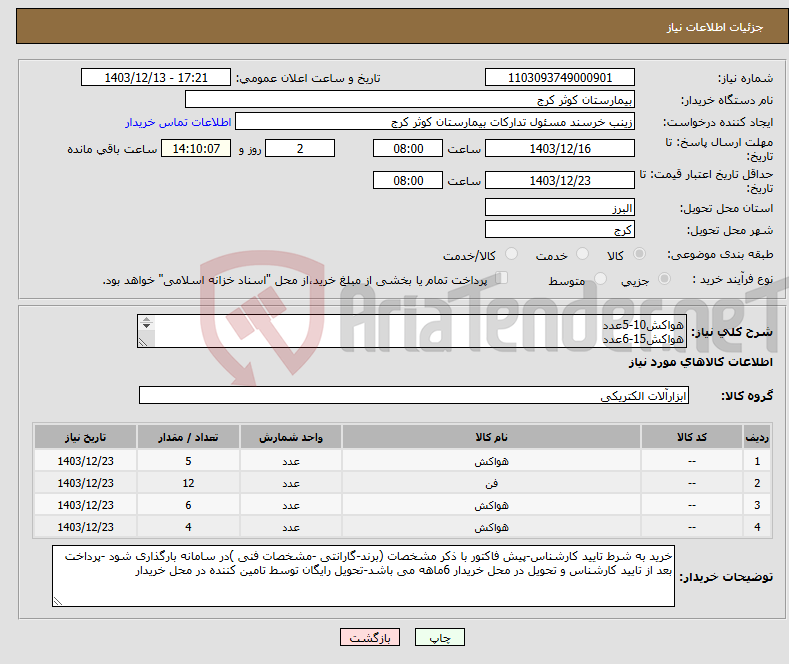The width and height of the screenshot is (789, 664).
Task: Click the price validity time 08:00 field
Action: coord(408,180)
